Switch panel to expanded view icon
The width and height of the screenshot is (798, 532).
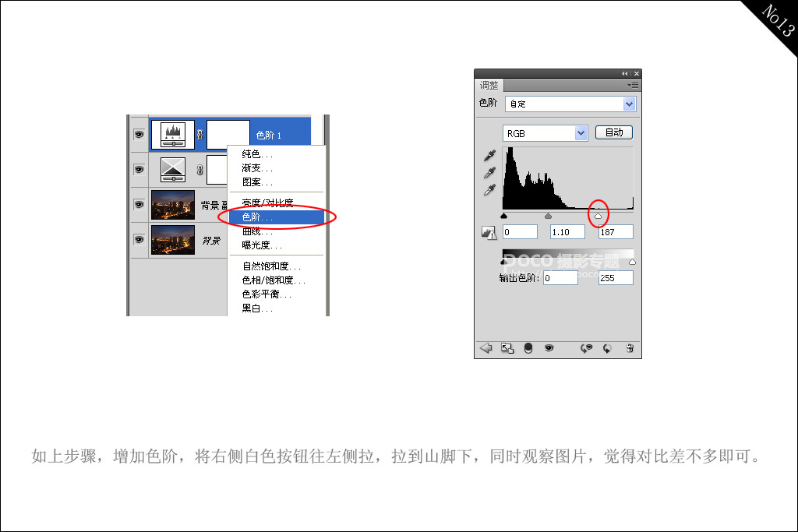(507, 348)
